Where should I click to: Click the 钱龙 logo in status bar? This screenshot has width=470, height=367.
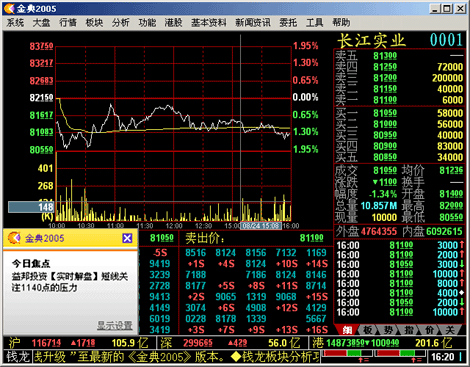[x=18, y=357]
